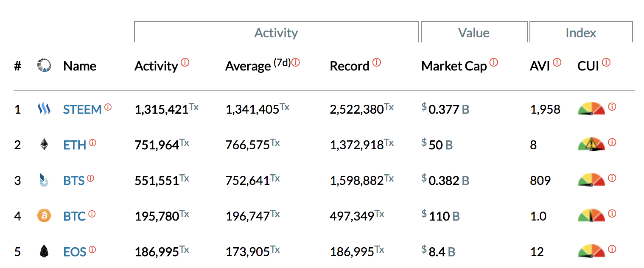Click the CUI gauge icon in BTC row
The image size is (644, 268).
(591, 216)
